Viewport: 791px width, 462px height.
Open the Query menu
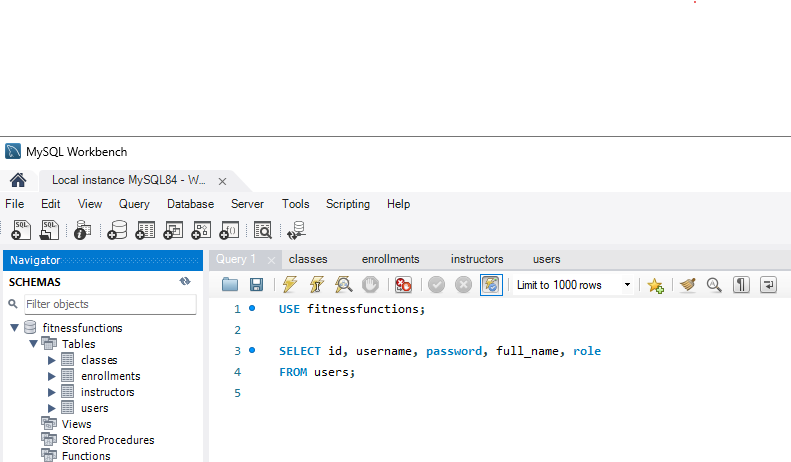point(134,204)
